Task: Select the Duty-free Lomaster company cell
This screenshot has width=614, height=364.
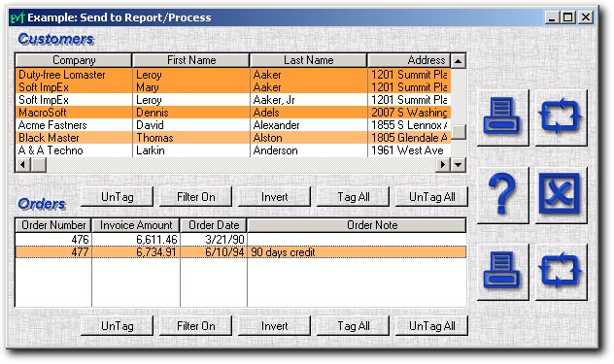Action: (74, 75)
